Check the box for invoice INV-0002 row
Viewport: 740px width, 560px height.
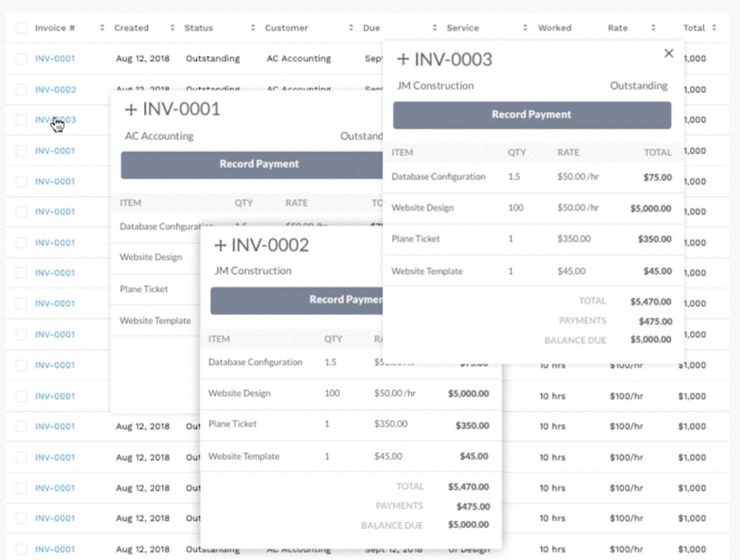[21, 89]
